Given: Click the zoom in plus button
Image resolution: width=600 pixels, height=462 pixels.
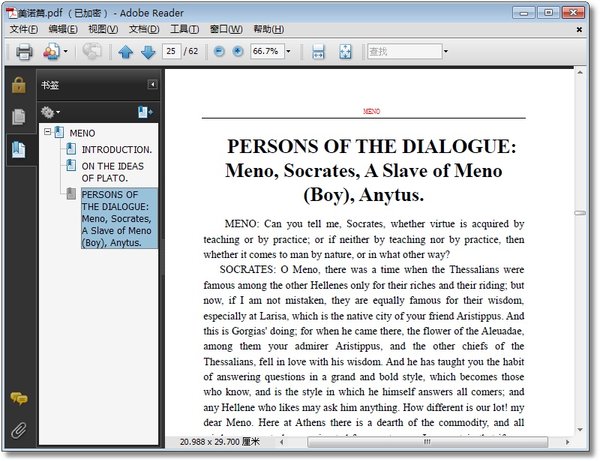Looking at the screenshot, I should [x=237, y=51].
